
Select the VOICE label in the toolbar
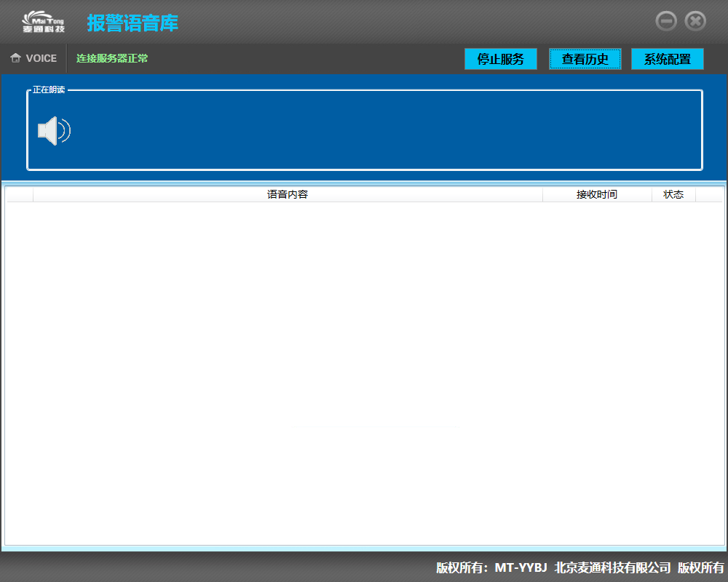pos(41,58)
